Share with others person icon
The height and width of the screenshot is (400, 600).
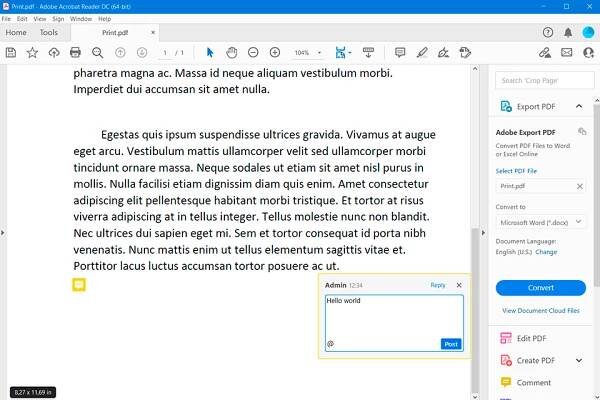coord(588,52)
